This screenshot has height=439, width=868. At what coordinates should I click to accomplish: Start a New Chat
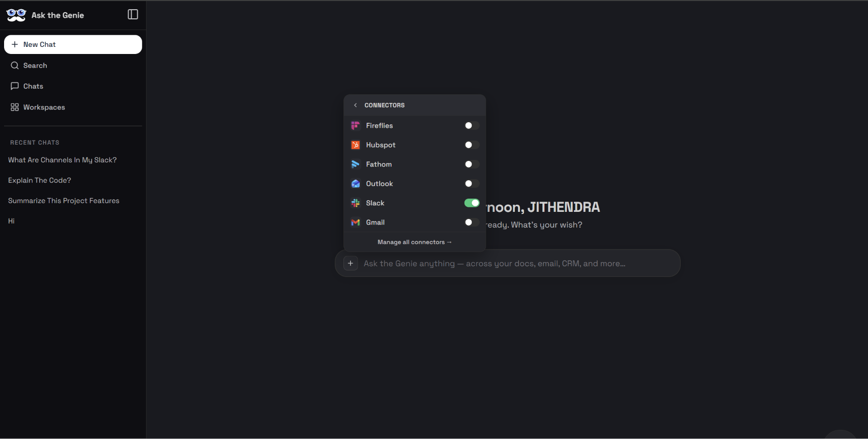coord(73,44)
